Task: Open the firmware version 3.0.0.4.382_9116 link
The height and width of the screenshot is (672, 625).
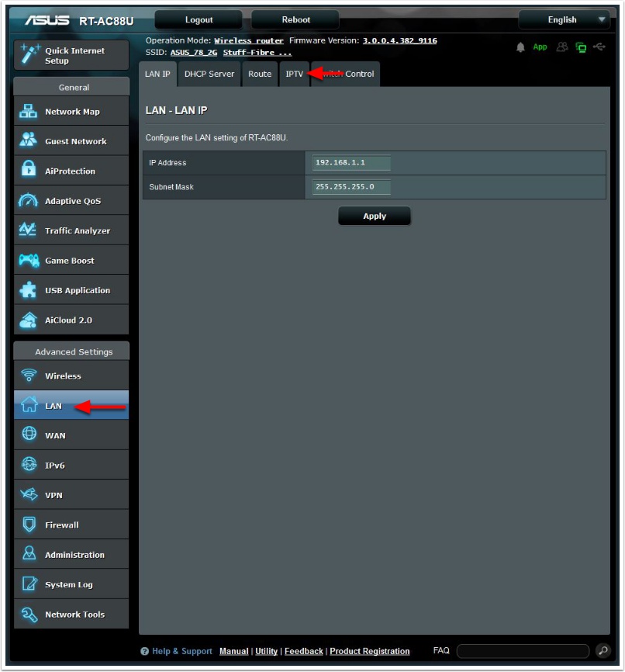Action: (x=399, y=40)
